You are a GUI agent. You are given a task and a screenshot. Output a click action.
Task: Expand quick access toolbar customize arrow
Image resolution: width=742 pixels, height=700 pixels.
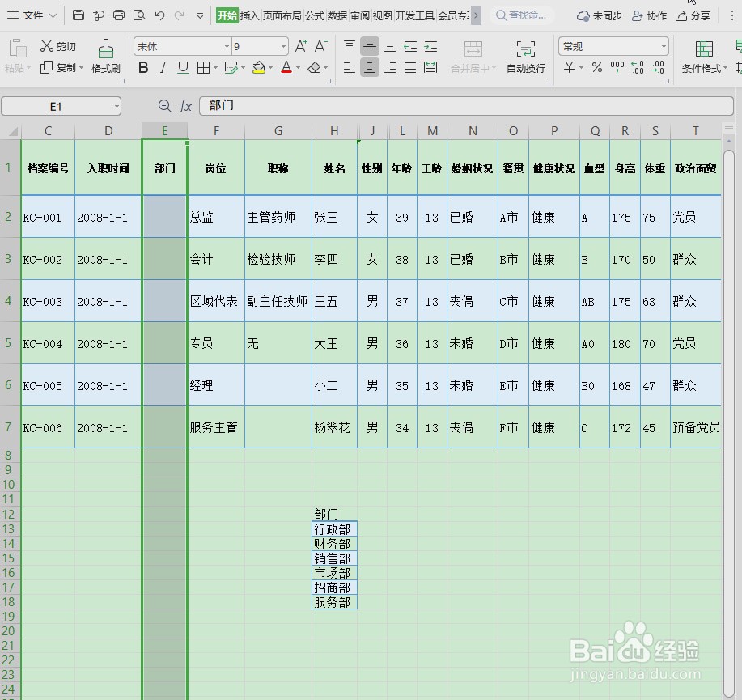click(200, 15)
